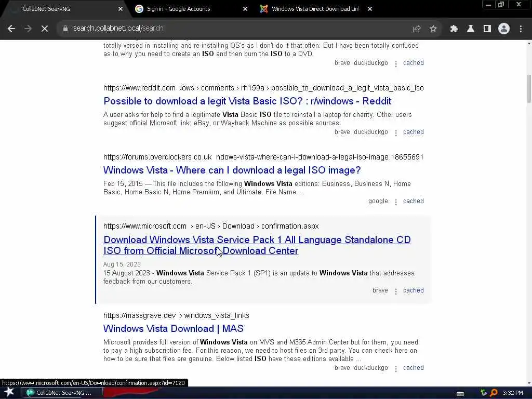The width and height of the screenshot is (532, 399).
Task: Stop loading the page
Action: 45,29
